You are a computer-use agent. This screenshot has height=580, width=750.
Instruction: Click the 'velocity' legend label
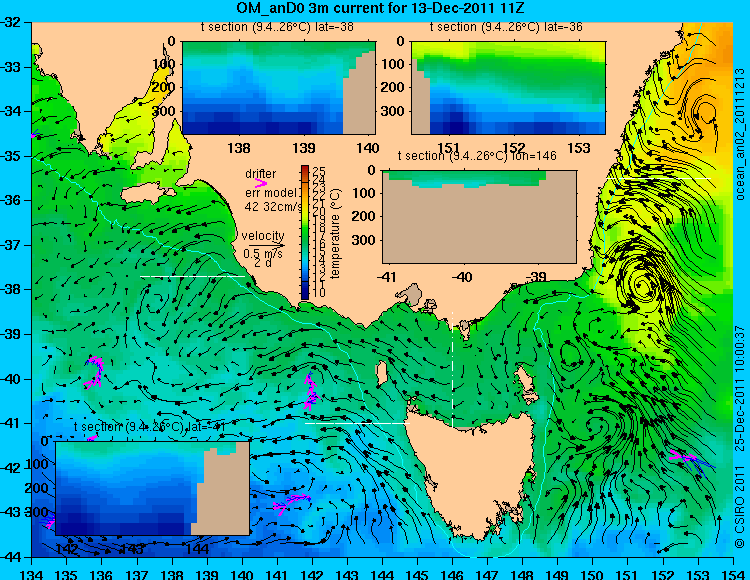(263, 236)
